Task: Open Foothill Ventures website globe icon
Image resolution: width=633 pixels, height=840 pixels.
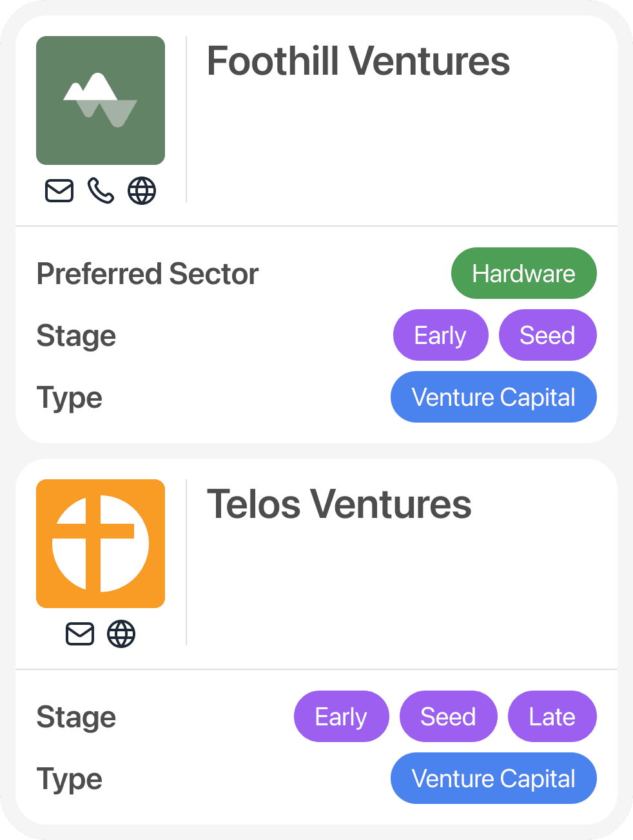Action: (142, 191)
